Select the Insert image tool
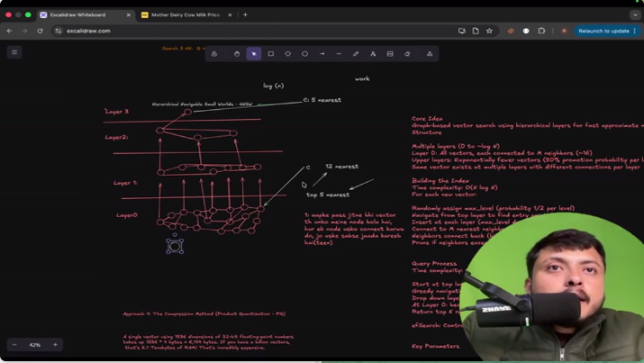644x363 pixels. click(x=390, y=54)
